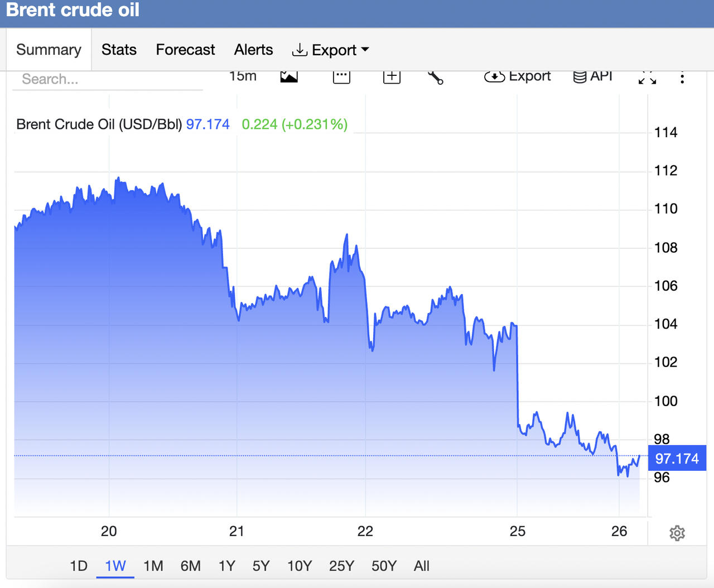
Task: Open the Summary tab
Action: pyautogui.click(x=49, y=50)
